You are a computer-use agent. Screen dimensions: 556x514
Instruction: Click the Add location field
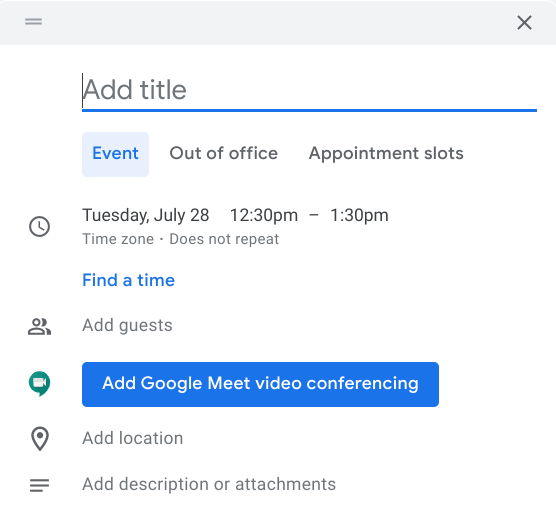pos(133,438)
